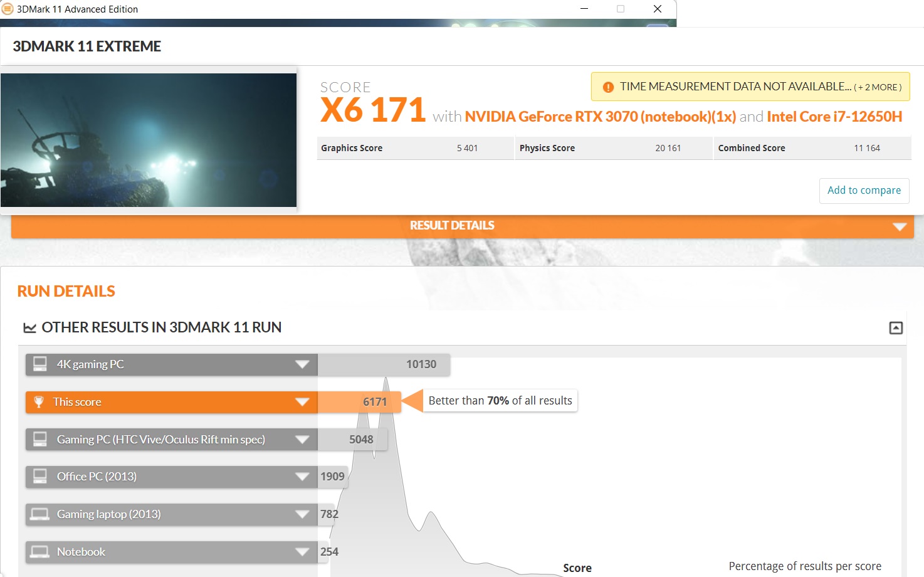Click the Better than 70% of all results tooltip
The image size is (924, 577).
(500, 401)
